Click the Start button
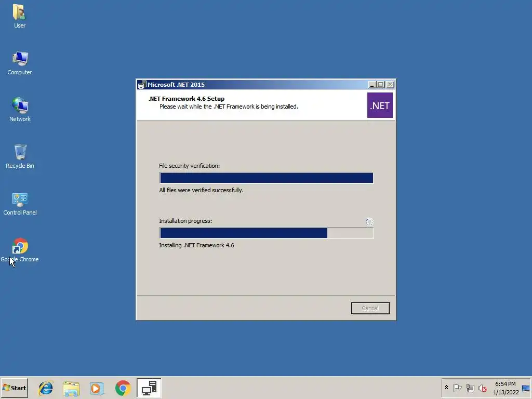 click(14, 388)
